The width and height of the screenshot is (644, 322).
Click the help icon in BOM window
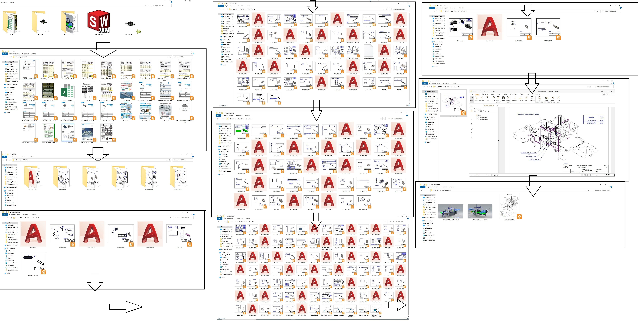click(193, 54)
